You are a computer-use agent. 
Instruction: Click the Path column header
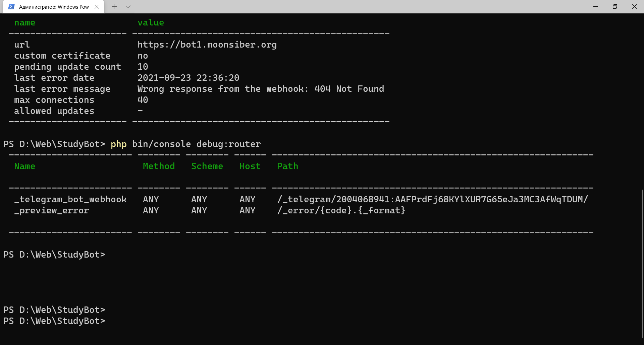[287, 166]
